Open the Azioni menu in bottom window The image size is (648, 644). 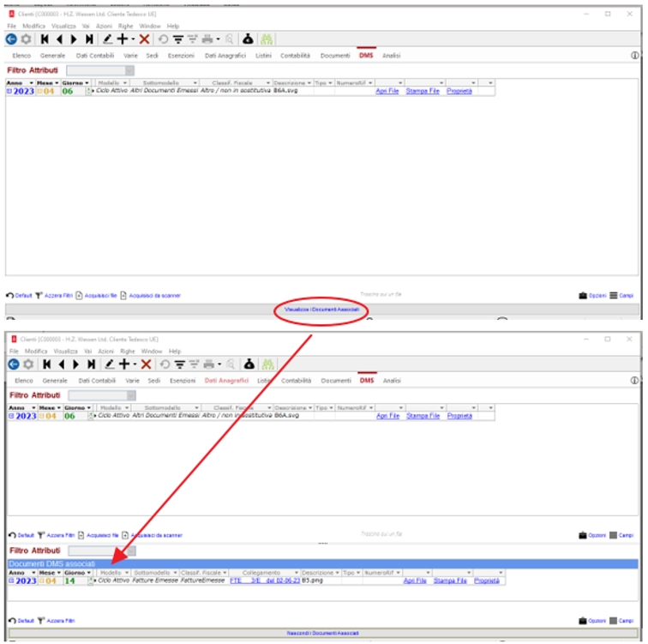click(105, 352)
